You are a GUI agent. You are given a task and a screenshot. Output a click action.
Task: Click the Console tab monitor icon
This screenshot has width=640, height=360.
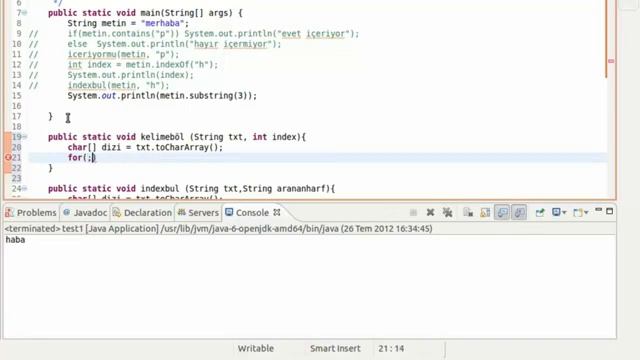point(229,212)
